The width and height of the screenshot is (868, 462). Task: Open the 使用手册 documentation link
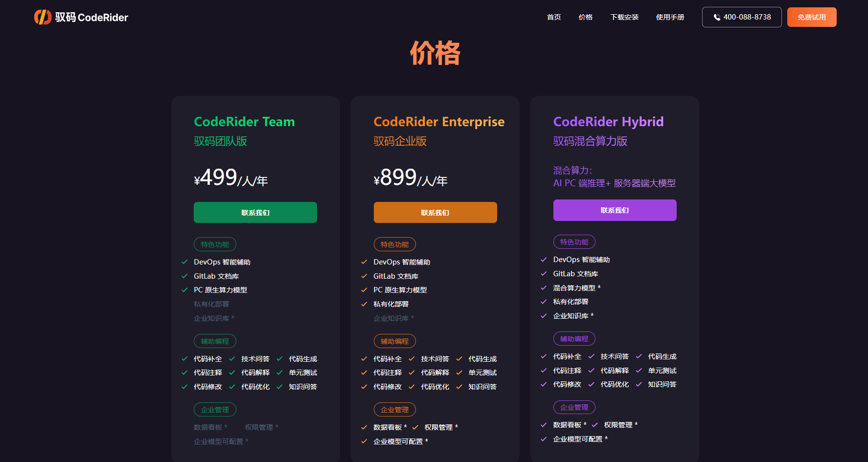[x=670, y=17]
